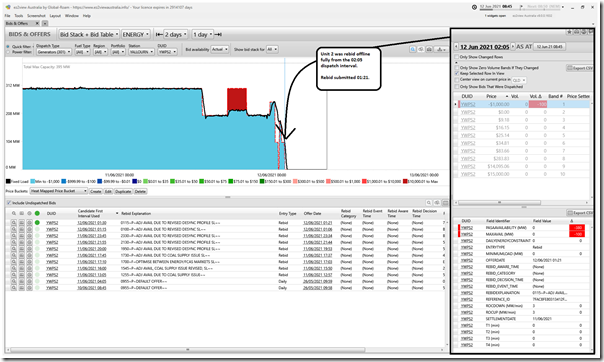Enable Only Show Zero Volume Bands If They Changed

point(457,68)
